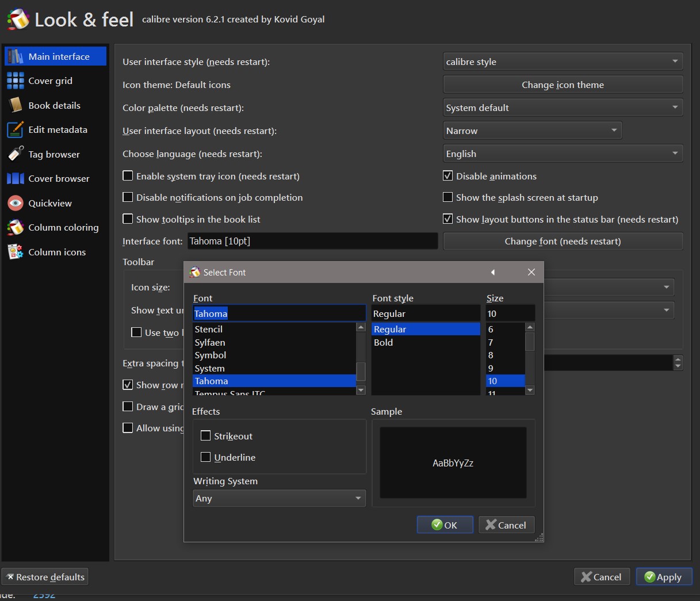This screenshot has height=601, width=700.
Task: Open the User interface style dropdown
Action: [x=563, y=62]
